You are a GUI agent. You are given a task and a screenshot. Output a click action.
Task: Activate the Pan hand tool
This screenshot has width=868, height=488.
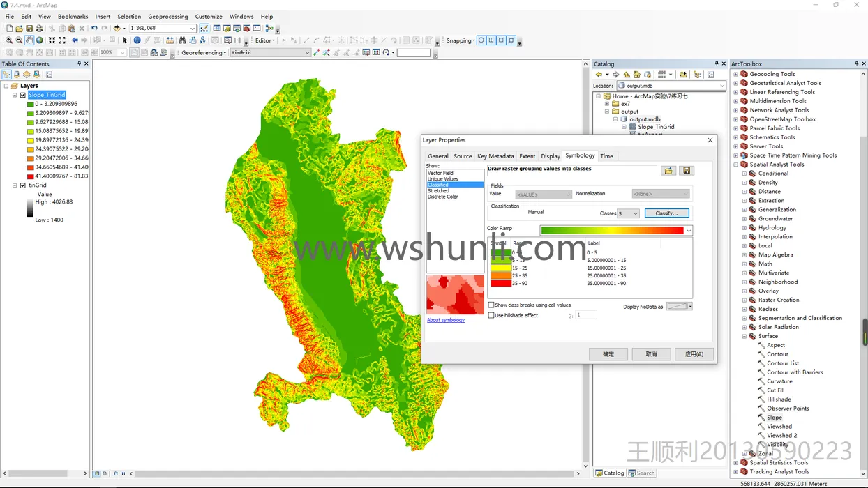coord(29,40)
